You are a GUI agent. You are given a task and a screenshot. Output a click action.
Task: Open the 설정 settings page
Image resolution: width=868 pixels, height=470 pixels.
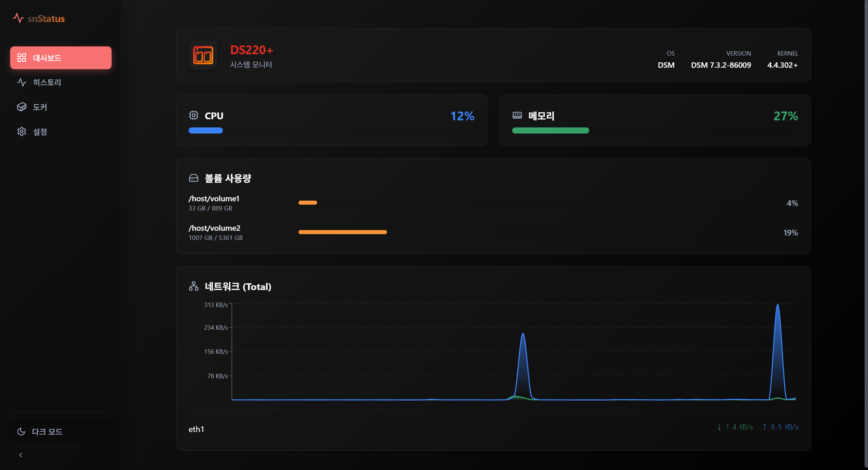tap(40, 132)
